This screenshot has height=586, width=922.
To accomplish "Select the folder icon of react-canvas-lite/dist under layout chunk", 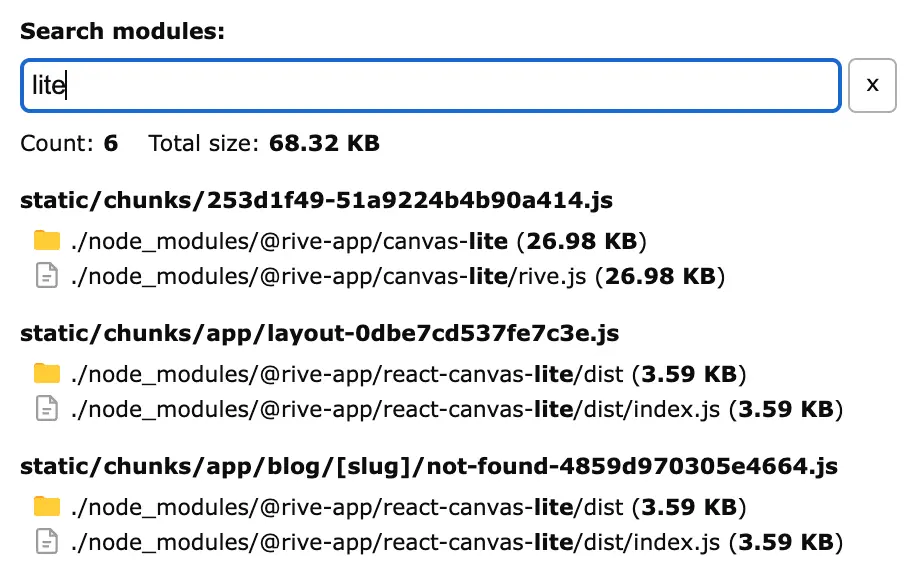I will pos(47,373).
